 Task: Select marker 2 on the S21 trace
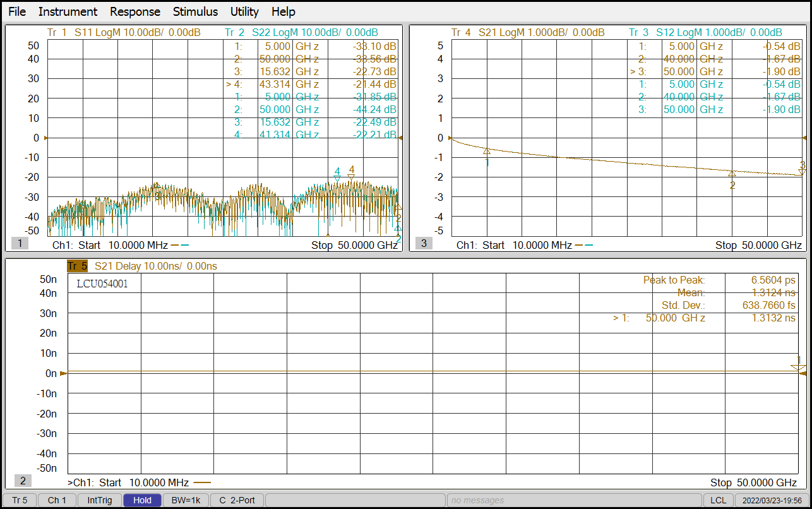click(732, 174)
